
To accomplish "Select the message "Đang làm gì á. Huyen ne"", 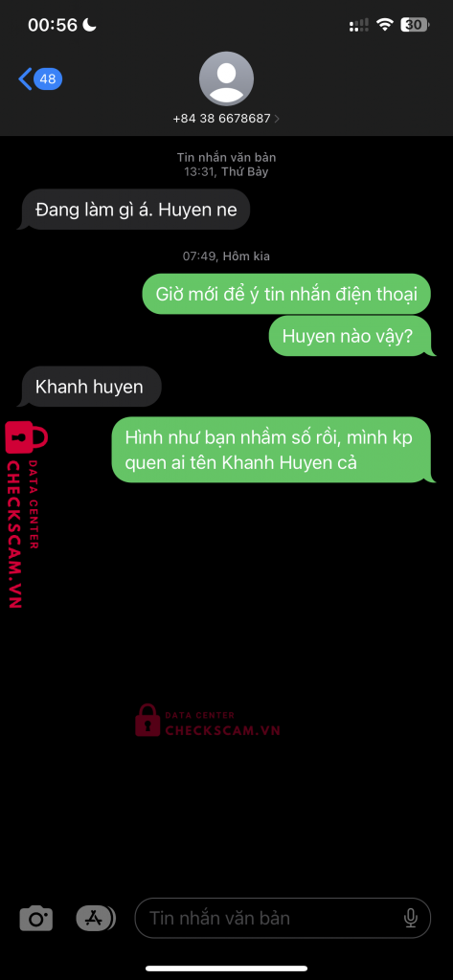I will (x=136, y=210).
